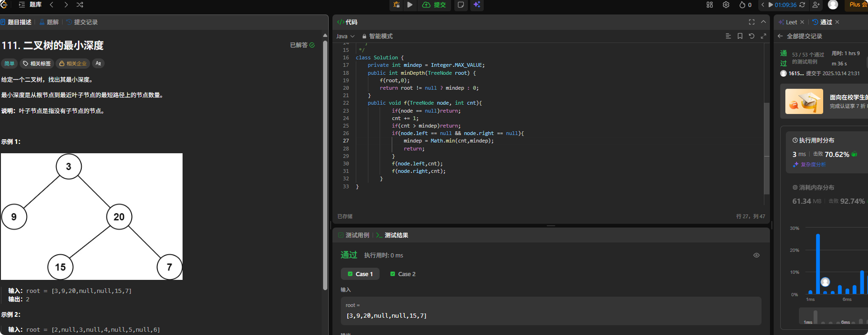This screenshot has height=335, width=868.
Task: Go to previous problem arrow
Action: click(x=52, y=5)
